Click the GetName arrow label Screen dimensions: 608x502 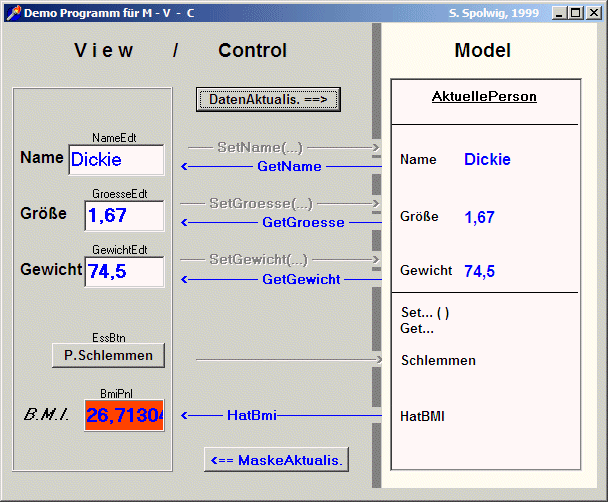point(289,166)
